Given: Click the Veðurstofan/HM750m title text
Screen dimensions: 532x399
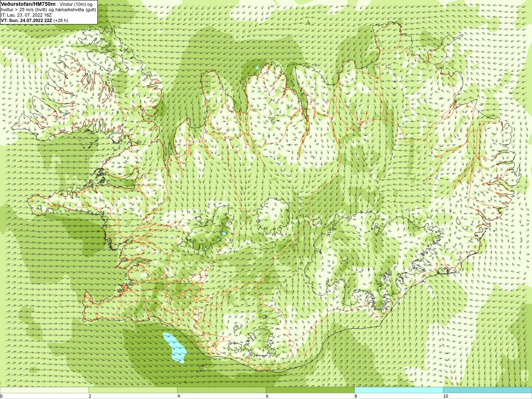Looking at the screenshot, I should [28, 4].
